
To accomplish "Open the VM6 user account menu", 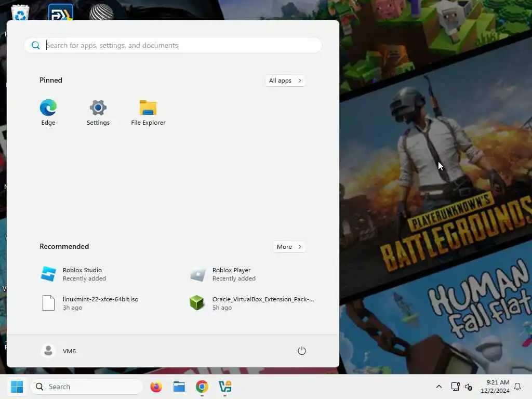I will pyautogui.click(x=58, y=351).
